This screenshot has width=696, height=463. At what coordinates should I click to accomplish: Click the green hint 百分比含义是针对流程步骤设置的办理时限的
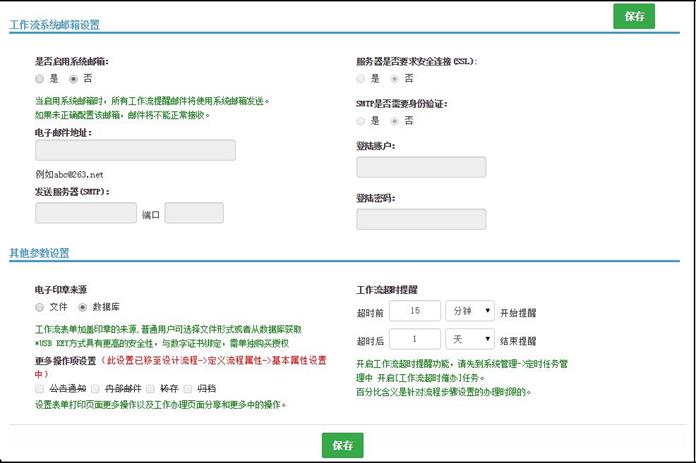444,392
